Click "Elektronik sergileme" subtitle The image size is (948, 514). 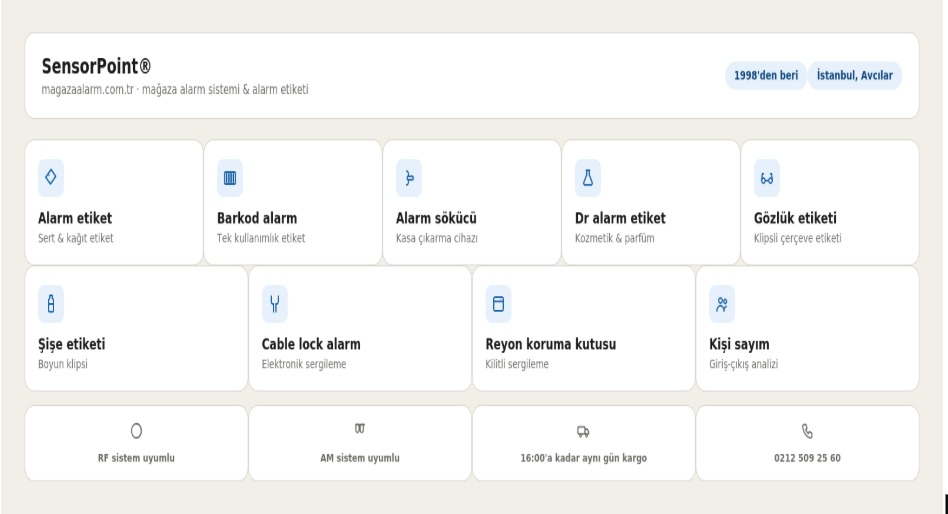[x=304, y=364]
